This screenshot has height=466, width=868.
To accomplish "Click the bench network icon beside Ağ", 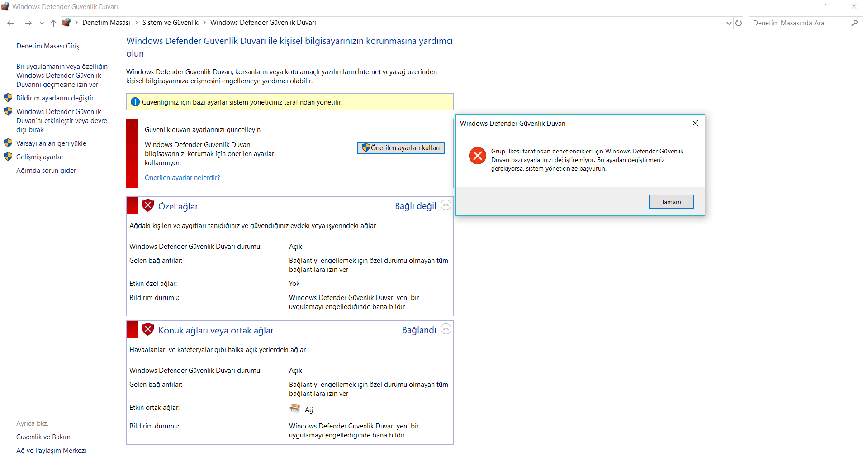I will [x=294, y=408].
